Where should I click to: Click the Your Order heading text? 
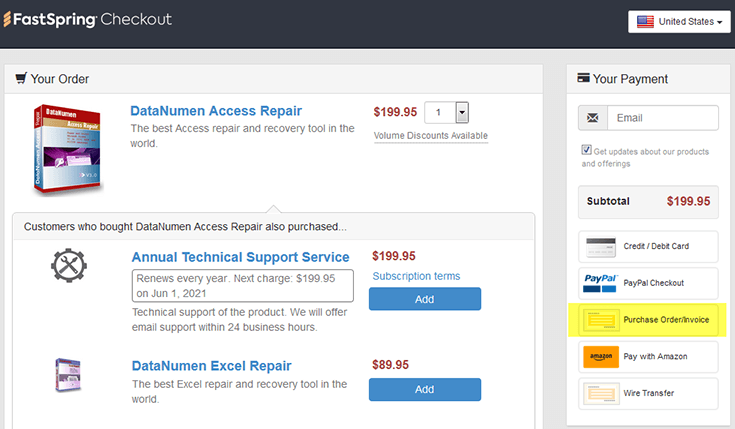click(60, 79)
